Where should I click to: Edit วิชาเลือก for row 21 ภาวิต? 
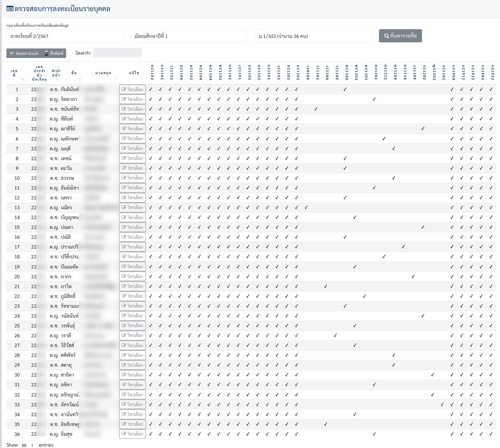[133, 286]
